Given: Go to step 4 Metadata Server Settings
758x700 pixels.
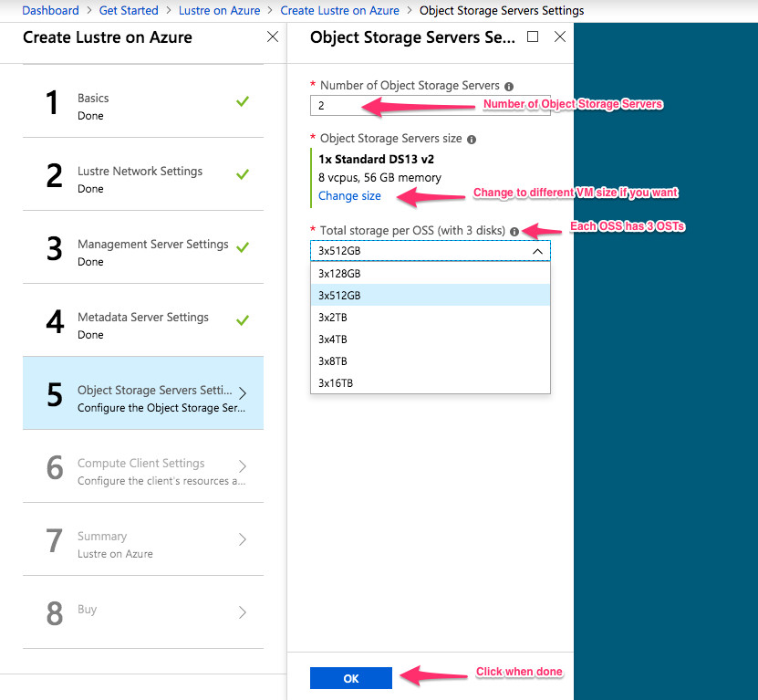Looking at the screenshot, I should pos(143,320).
